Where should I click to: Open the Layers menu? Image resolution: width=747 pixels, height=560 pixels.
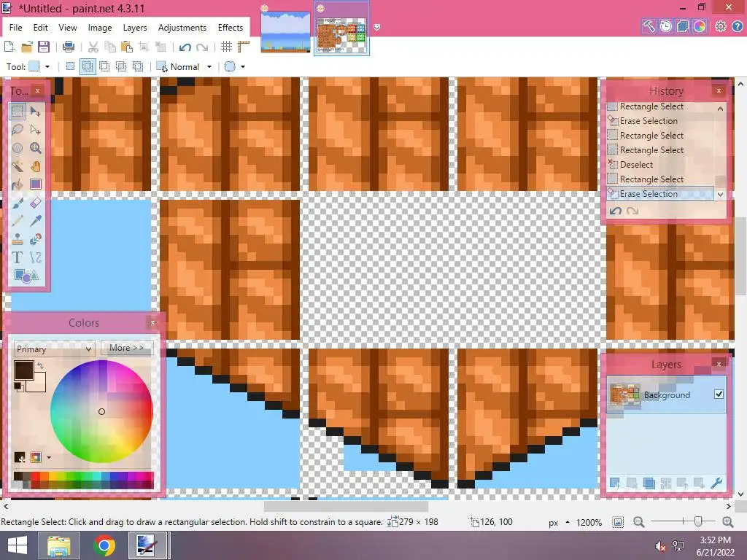point(135,28)
